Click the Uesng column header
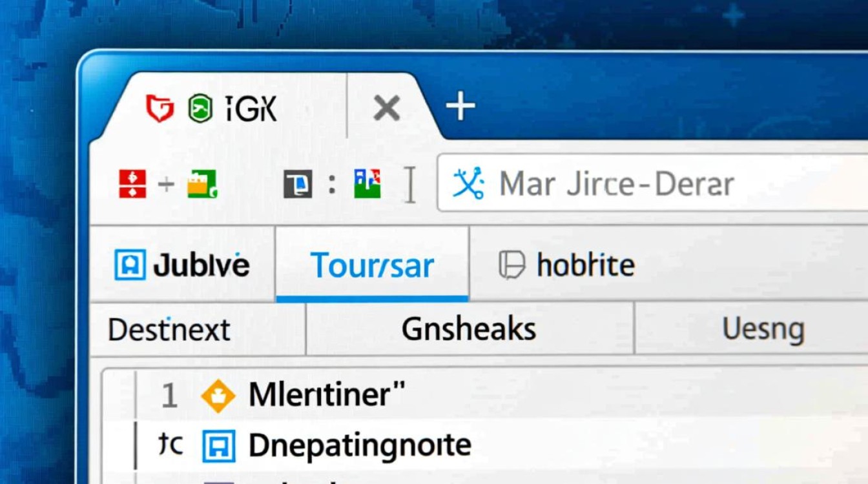Screen dimensions: 868x484 pyautogui.click(x=763, y=329)
